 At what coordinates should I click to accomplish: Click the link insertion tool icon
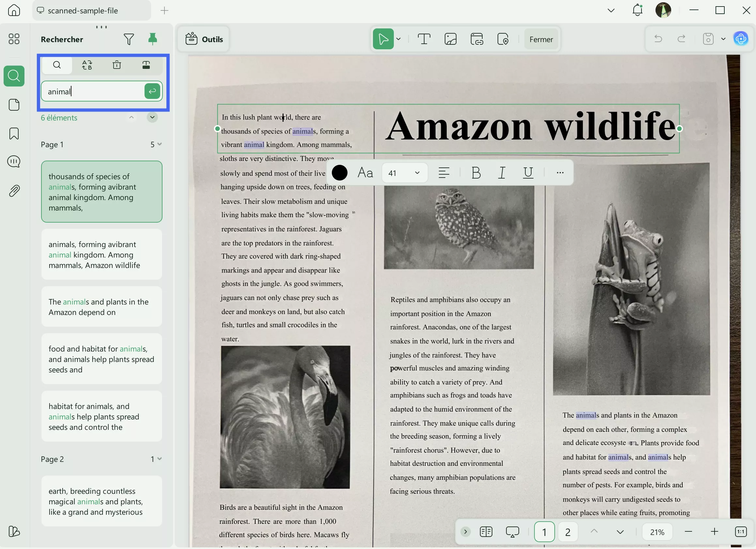(477, 39)
